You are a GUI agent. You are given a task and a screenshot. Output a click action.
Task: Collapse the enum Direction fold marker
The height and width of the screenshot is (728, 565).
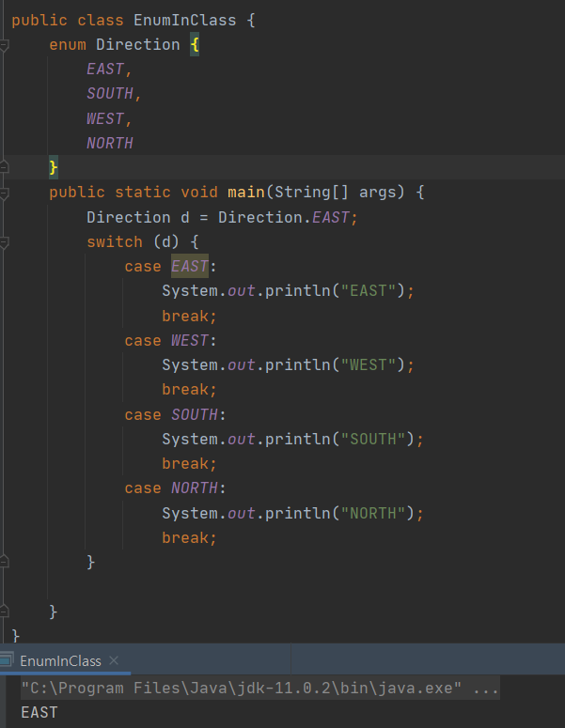pos(4,45)
